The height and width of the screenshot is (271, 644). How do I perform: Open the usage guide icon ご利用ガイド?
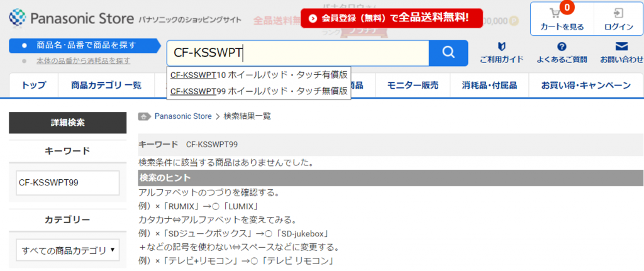[501, 47]
